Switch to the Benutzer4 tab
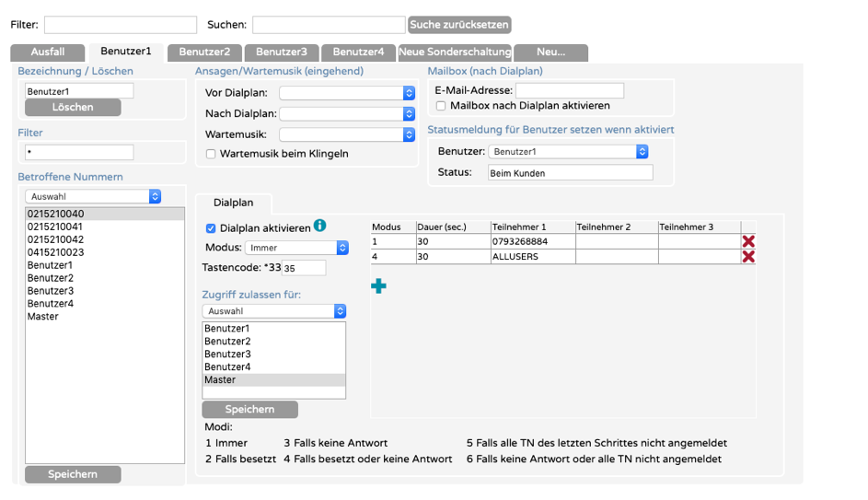Viewport: 868px width, 500px height. (358, 52)
